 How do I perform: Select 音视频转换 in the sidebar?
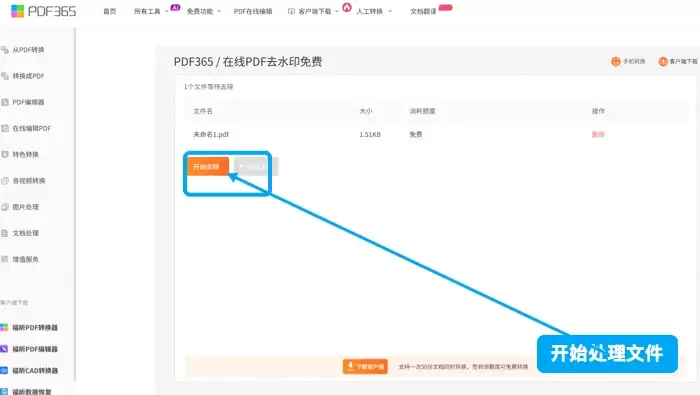(29, 181)
